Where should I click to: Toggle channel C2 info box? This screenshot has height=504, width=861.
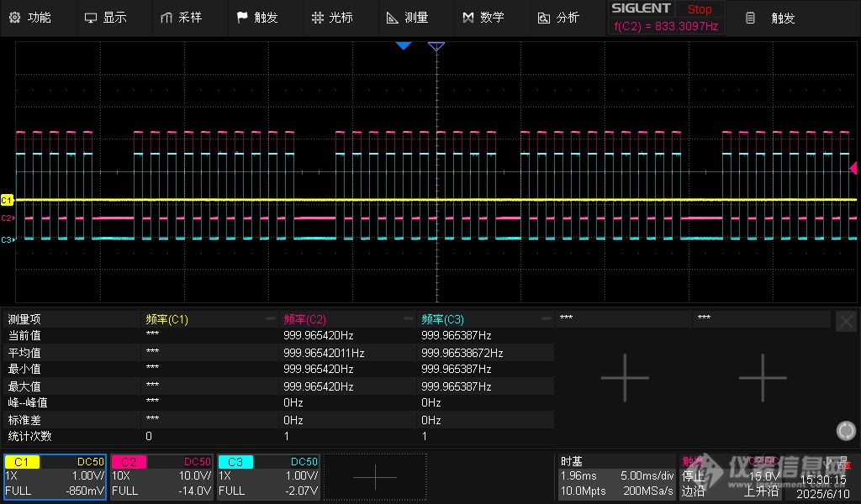click(161, 476)
